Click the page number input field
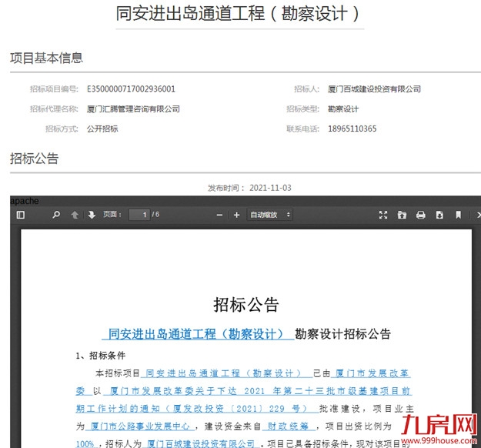This screenshot has height=448, width=481. point(139,215)
